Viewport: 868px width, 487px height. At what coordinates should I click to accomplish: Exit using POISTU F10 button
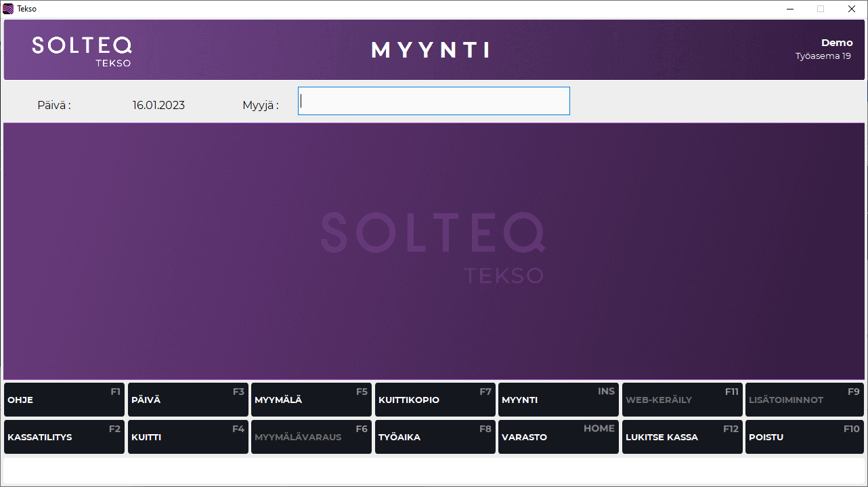[x=805, y=437]
